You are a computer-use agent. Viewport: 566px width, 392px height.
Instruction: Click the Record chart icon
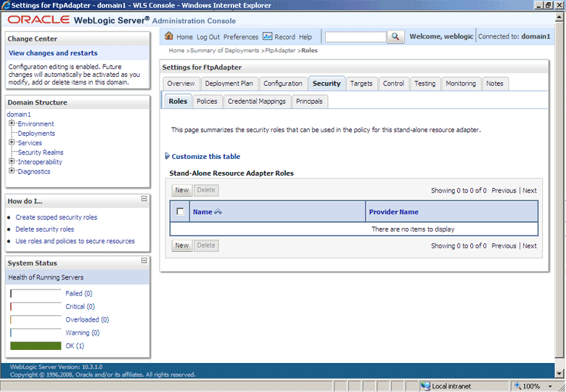(267, 36)
